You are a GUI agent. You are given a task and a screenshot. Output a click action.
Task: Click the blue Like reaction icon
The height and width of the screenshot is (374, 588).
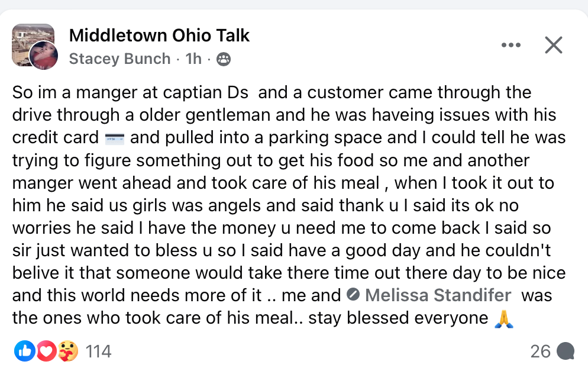pos(24,351)
